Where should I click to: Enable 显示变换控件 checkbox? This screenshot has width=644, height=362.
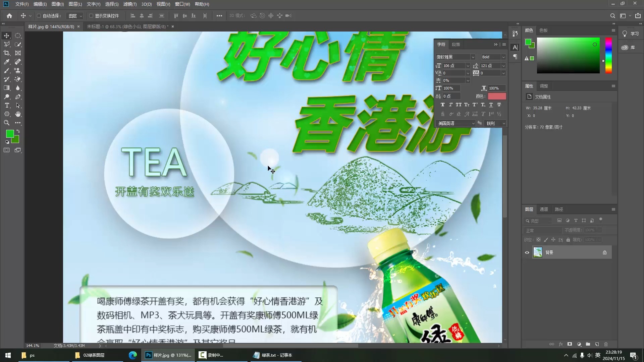point(91,16)
